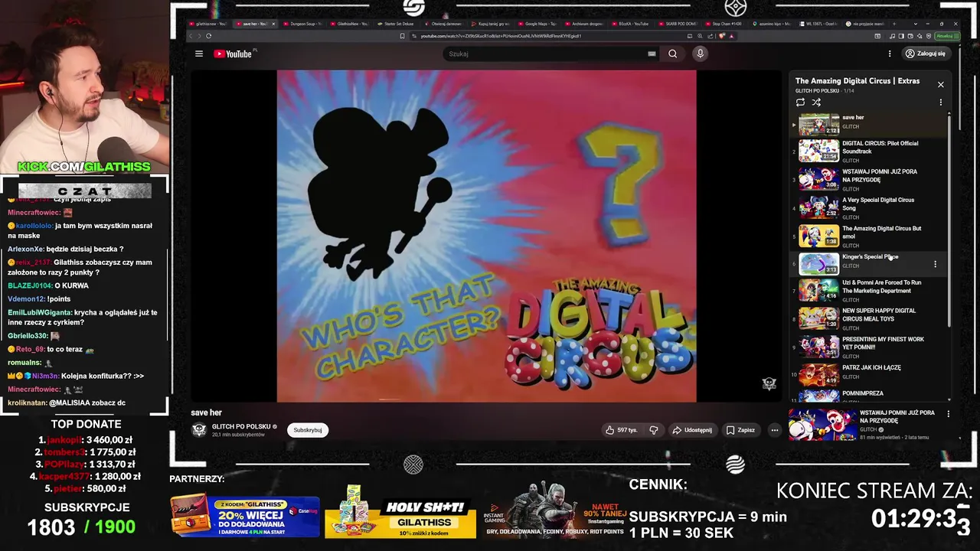Open GLITCH PO POLSKU channel name link
The height and width of the screenshot is (551, 980).
click(x=241, y=426)
